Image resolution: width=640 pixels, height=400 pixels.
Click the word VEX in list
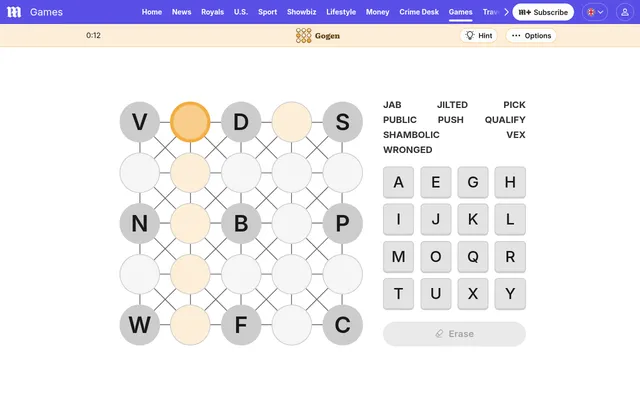[x=516, y=135]
